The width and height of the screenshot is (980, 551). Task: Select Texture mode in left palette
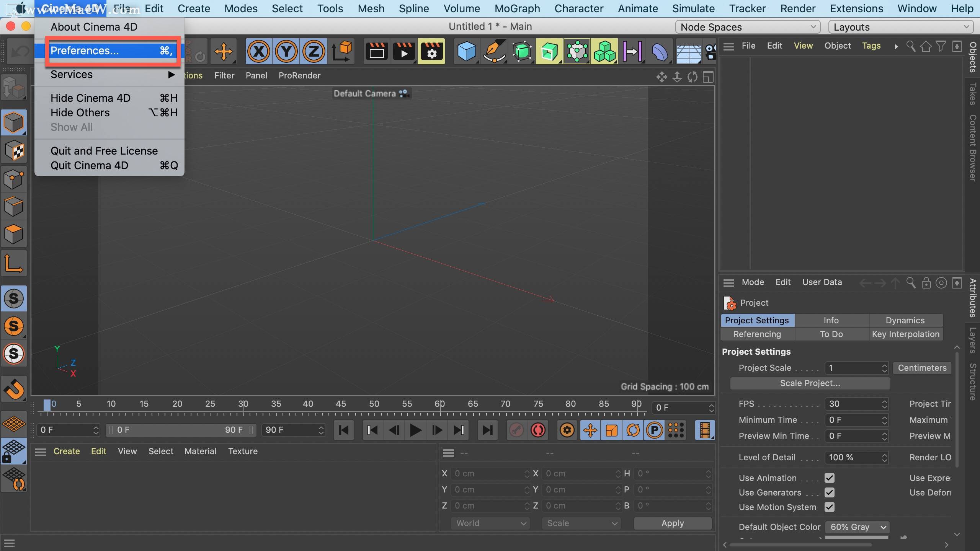[14, 150]
